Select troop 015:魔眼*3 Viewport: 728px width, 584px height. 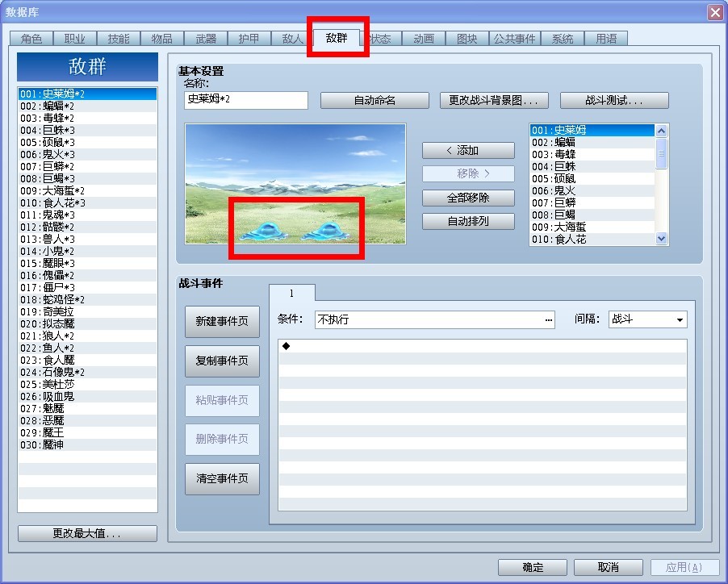click(87, 263)
